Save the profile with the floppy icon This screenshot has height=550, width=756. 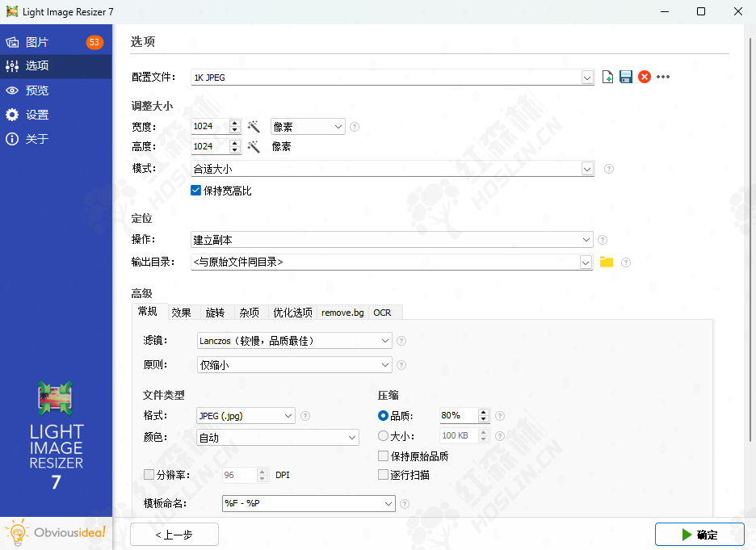tap(626, 77)
